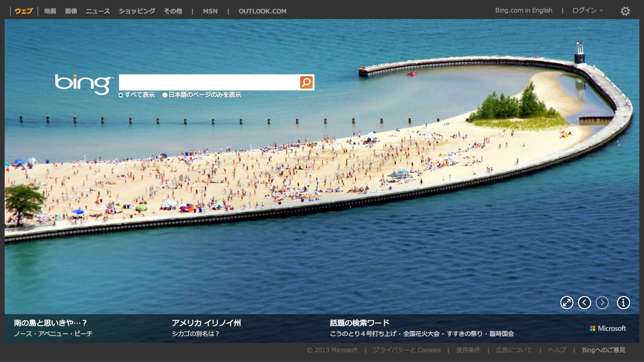
Task: Open the image info icon
Action: click(624, 303)
